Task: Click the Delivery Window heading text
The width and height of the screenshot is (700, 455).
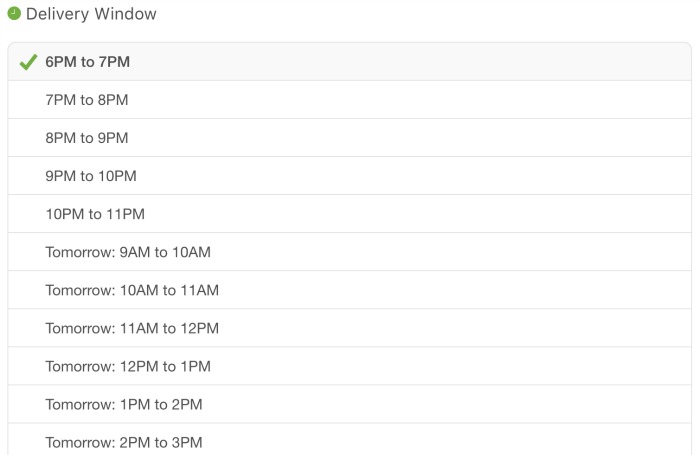Action: pyautogui.click(x=91, y=15)
